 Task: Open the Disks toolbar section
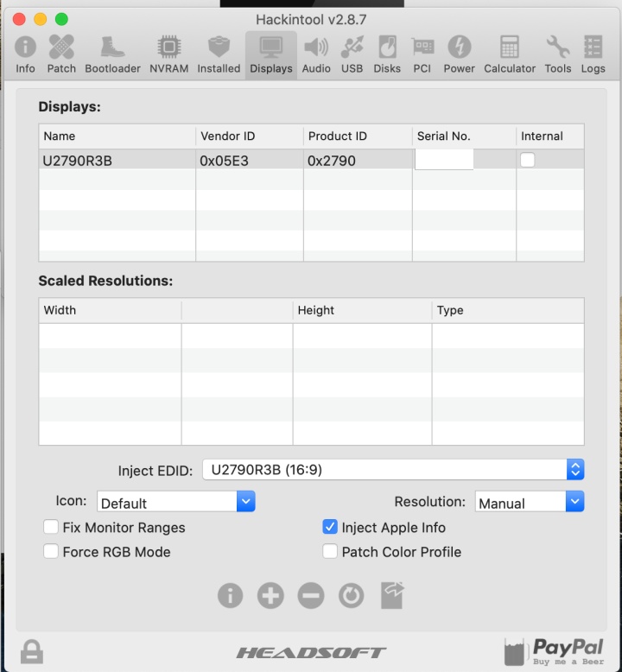[387, 54]
